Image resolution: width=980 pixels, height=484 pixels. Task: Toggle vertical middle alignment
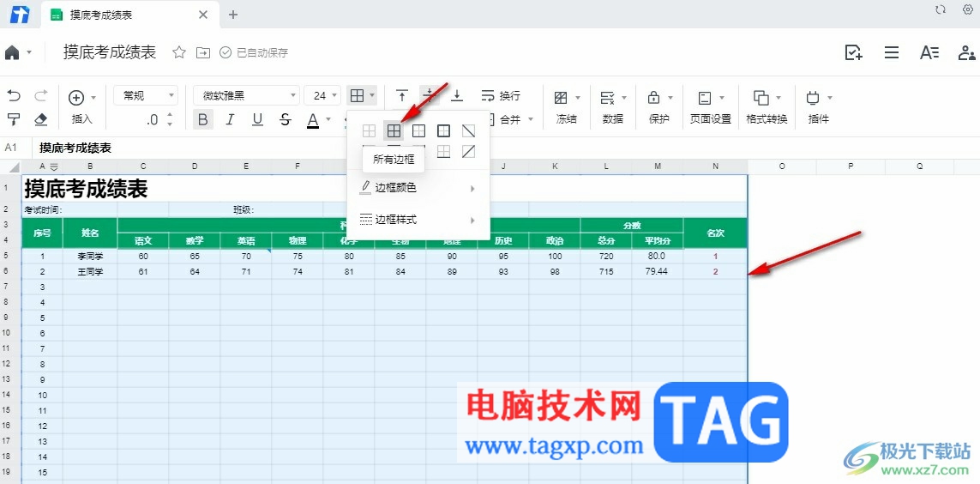(430, 95)
